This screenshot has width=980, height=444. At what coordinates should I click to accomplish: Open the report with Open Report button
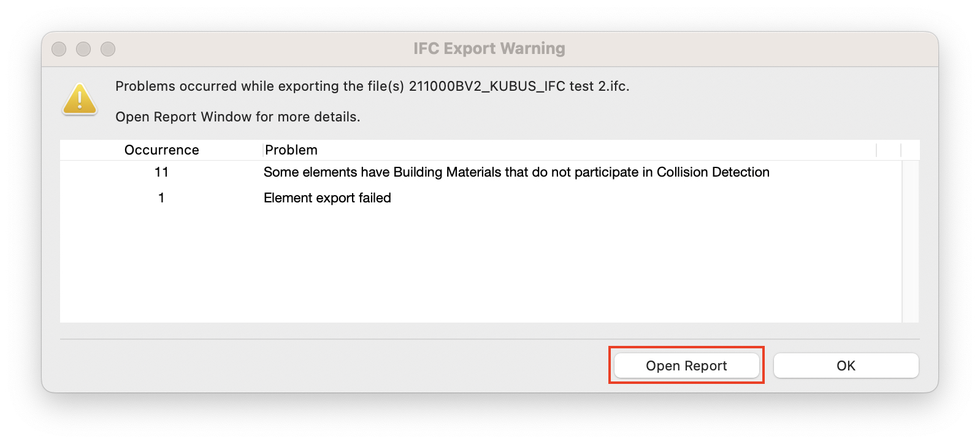point(686,366)
